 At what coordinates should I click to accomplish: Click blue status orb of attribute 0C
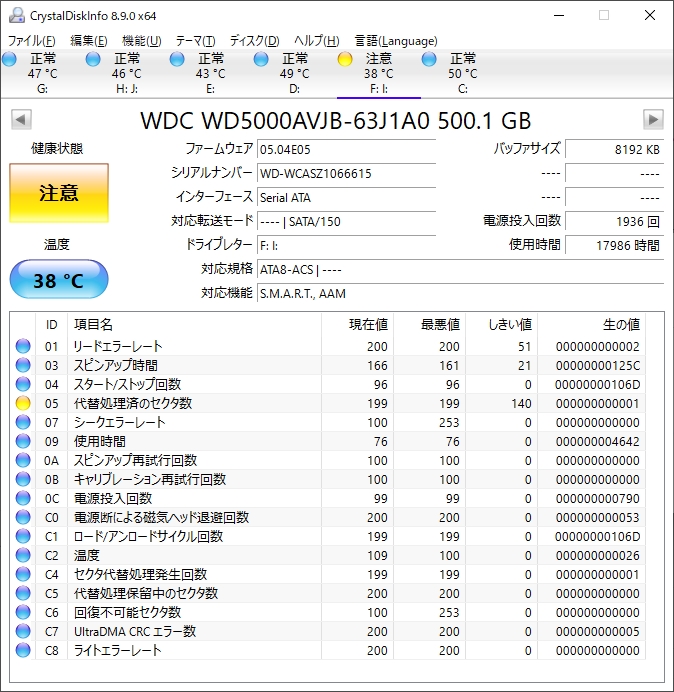click(x=23, y=498)
